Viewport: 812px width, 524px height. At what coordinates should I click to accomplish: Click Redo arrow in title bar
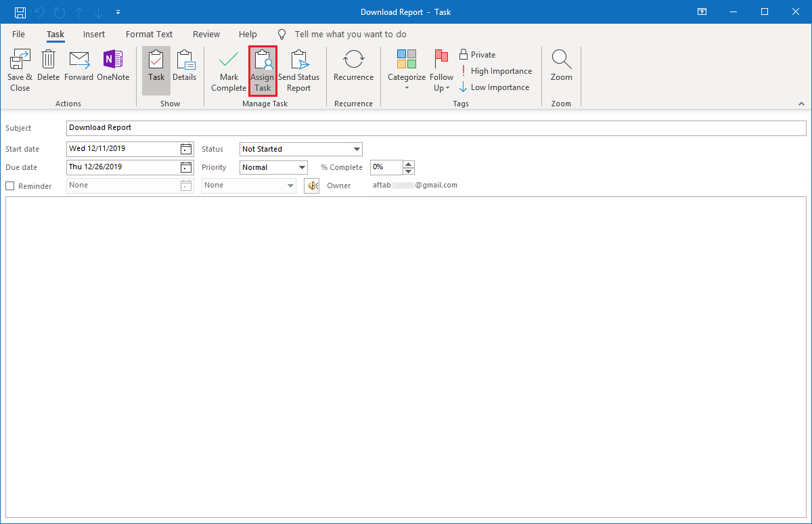pos(60,12)
